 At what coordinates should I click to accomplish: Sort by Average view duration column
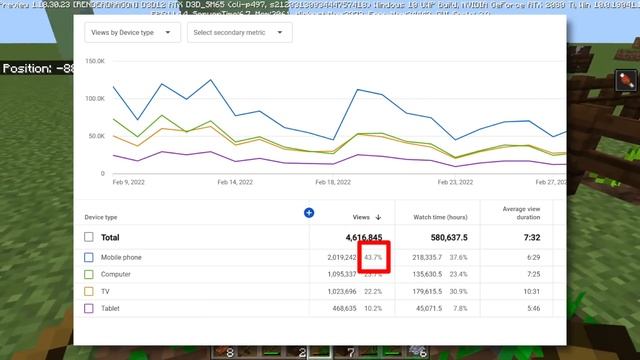pyautogui.click(x=521, y=213)
